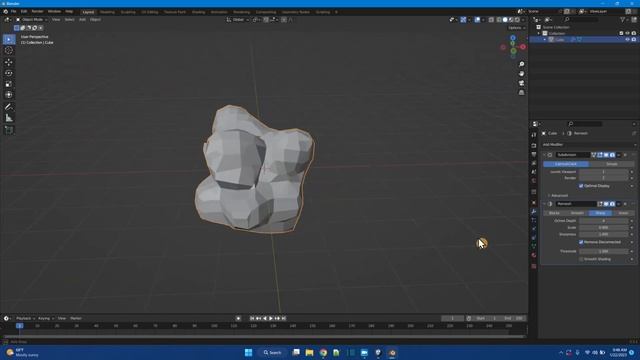Select rendered viewport shading mode
The width and height of the screenshot is (640, 360).
coord(517,20)
